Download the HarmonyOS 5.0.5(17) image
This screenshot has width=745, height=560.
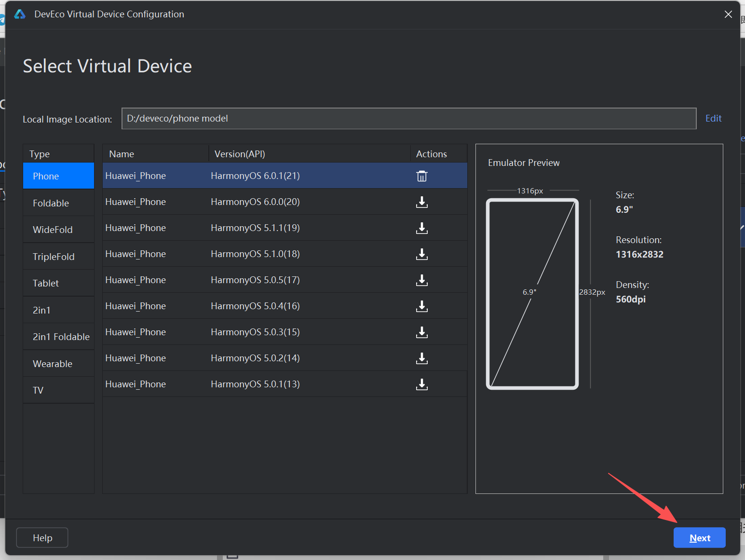click(422, 280)
